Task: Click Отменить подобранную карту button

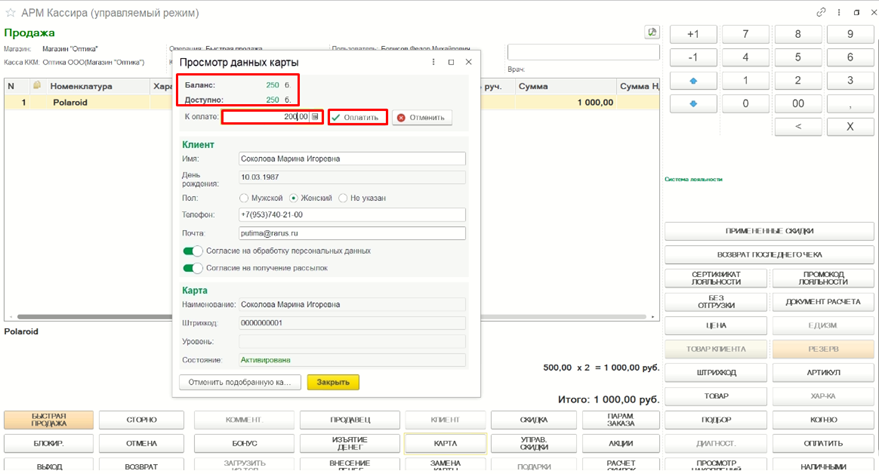Action: coord(240,382)
